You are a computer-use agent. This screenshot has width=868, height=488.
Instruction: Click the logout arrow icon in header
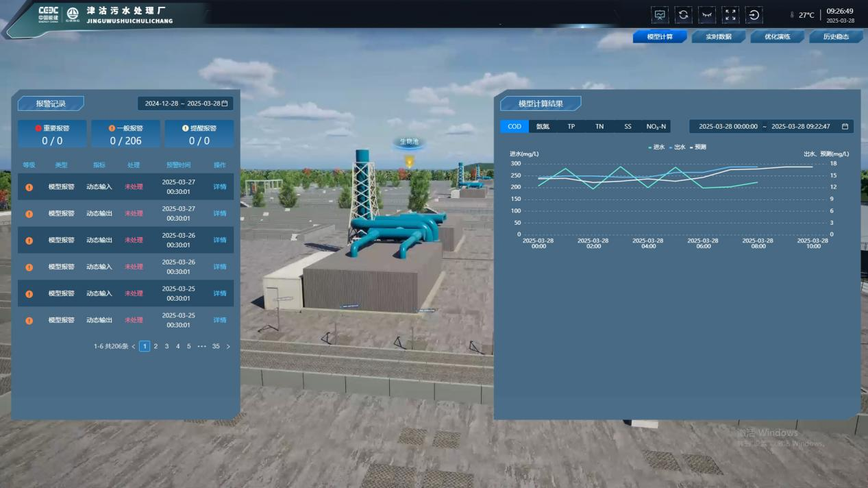pyautogui.click(x=754, y=15)
